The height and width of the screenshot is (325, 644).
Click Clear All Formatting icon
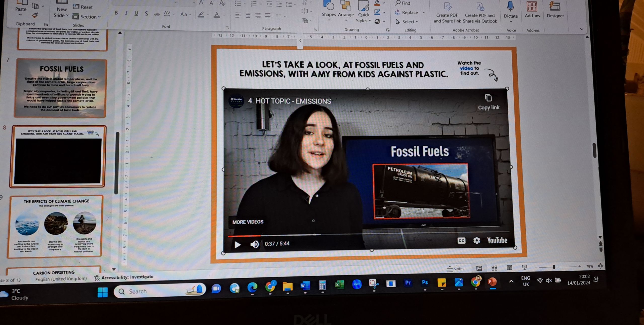coord(222,3)
